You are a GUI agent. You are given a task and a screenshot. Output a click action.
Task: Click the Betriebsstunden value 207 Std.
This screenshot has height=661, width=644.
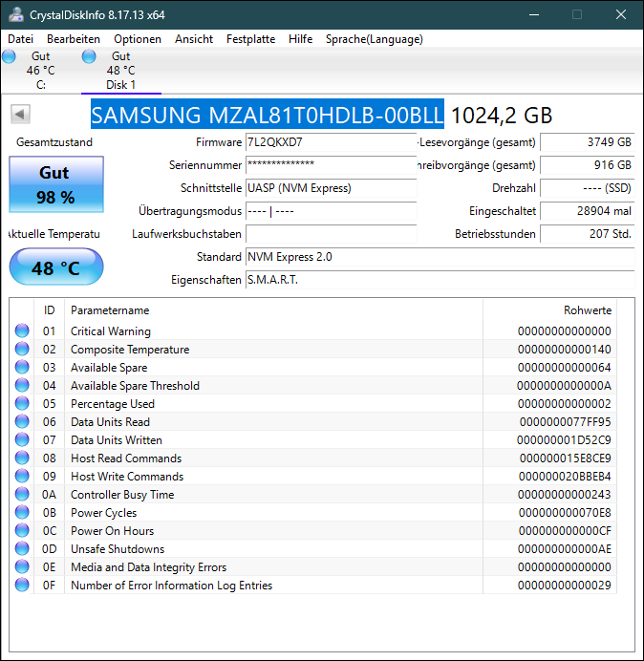click(x=587, y=233)
